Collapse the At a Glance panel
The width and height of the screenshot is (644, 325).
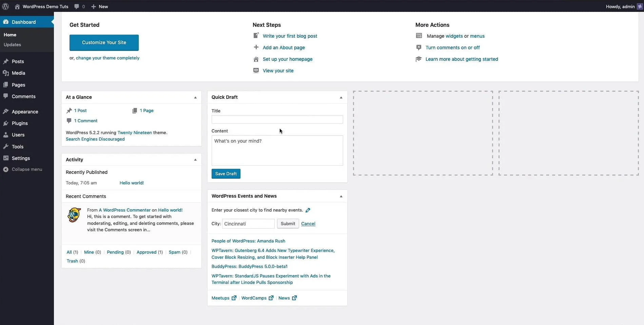tap(195, 97)
